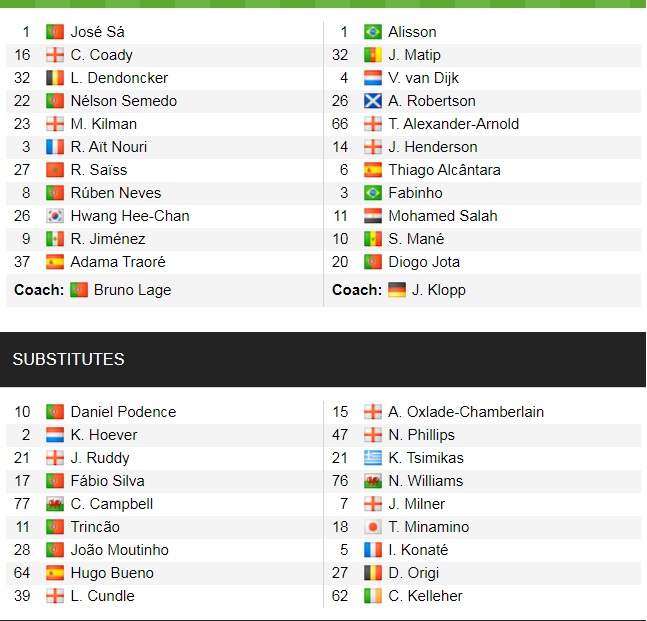Click the Wales flag beside N. Williams
Image resolution: width=647 pixels, height=621 pixels.
[373, 481]
